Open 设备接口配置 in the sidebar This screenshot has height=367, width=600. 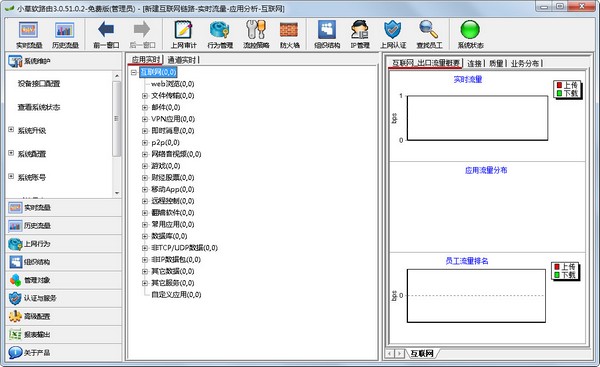pos(39,83)
